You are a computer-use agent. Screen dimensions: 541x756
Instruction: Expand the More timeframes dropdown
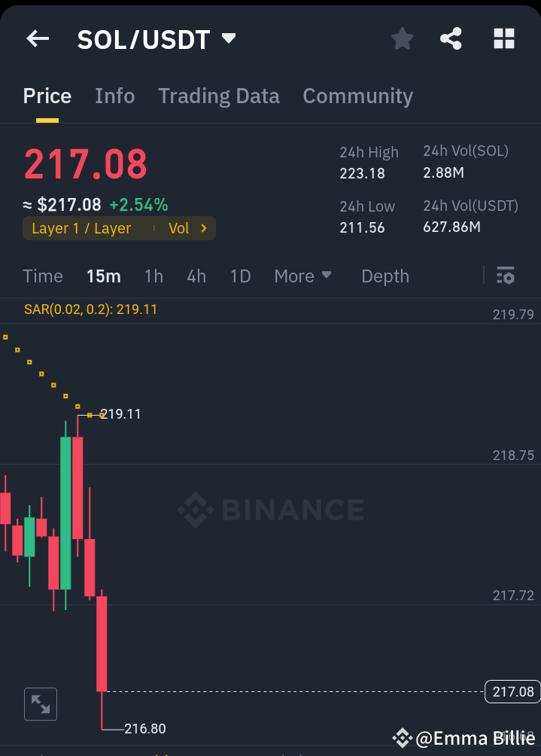tap(302, 276)
